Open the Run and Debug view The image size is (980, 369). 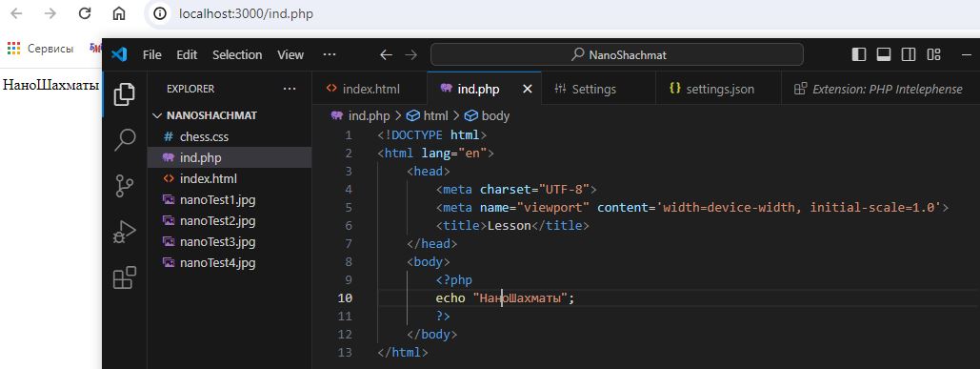coord(125,232)
